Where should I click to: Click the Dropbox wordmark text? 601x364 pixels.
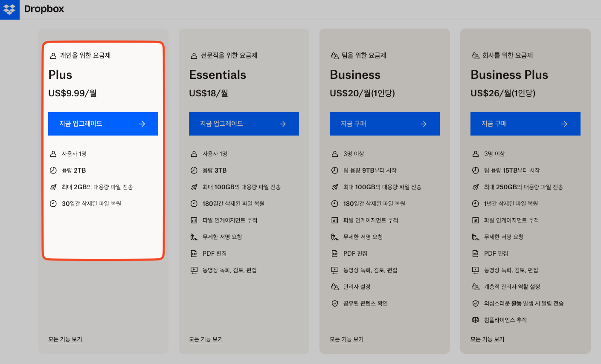[x=44, y=9]
